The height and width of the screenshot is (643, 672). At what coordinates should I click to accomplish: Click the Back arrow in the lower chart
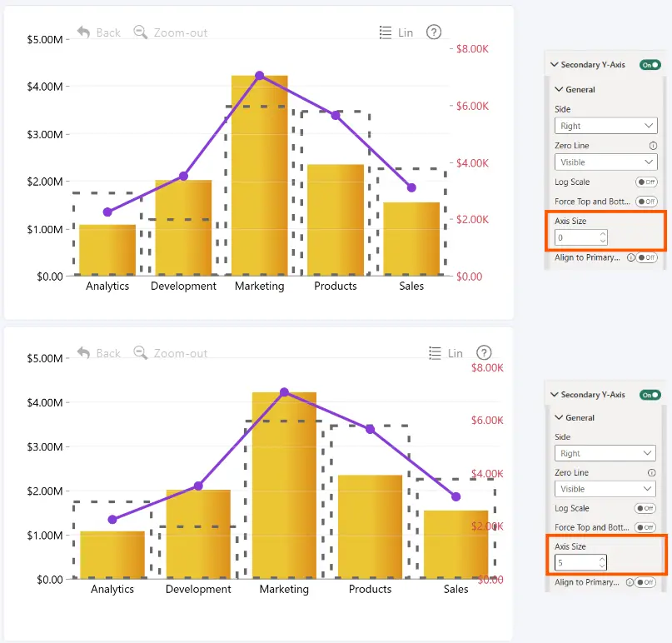point(83,353)
